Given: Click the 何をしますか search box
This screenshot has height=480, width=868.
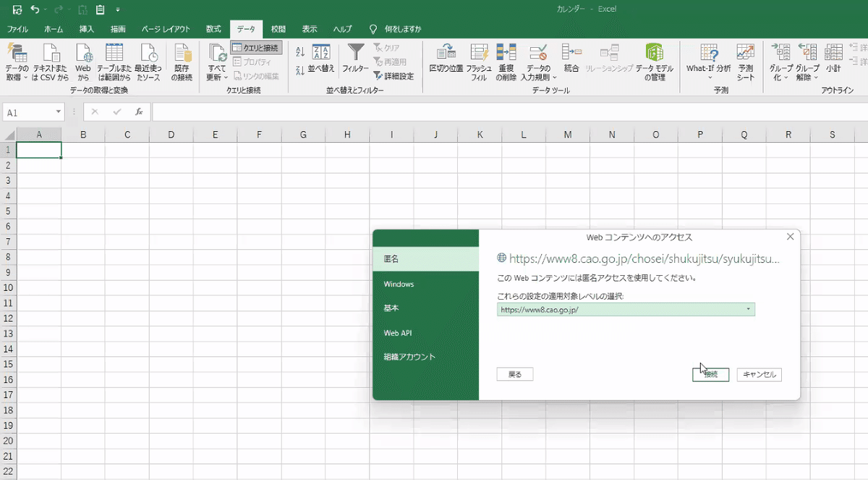Looking at the screenshot, I should 396,29.
